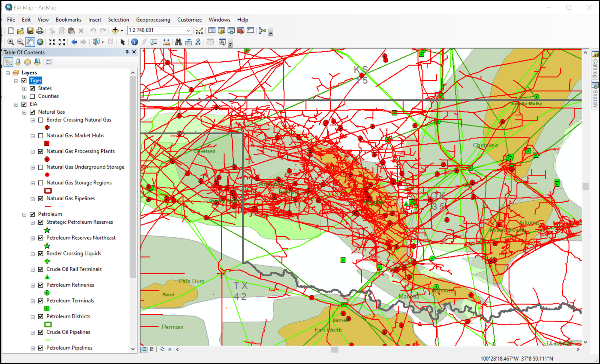
Task: Uncheck Petroleum Refineries layer checkbox
Action: pos(41,285)
